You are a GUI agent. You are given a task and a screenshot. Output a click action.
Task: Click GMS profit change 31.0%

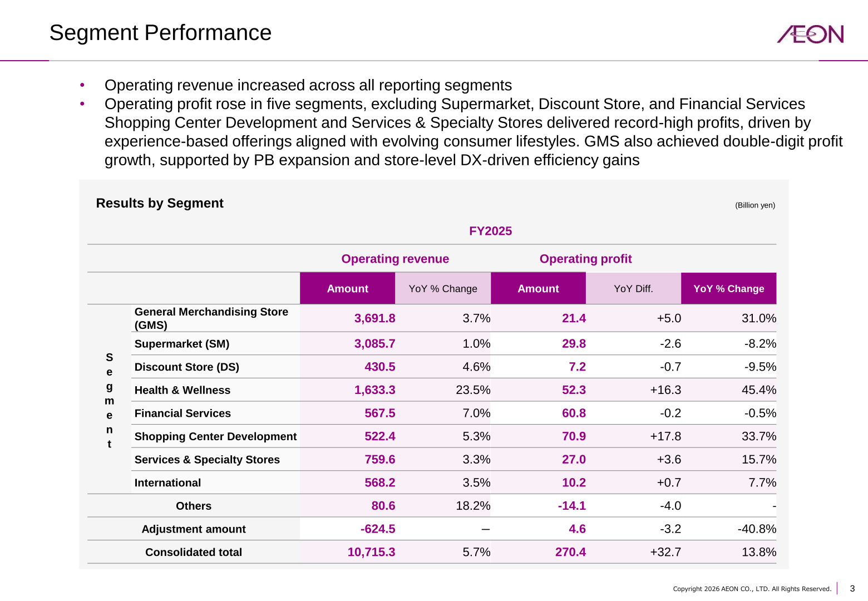click(759, 318)
